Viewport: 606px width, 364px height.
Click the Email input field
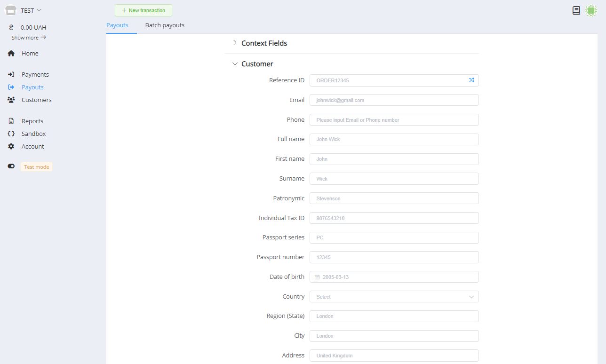(394, 100)
